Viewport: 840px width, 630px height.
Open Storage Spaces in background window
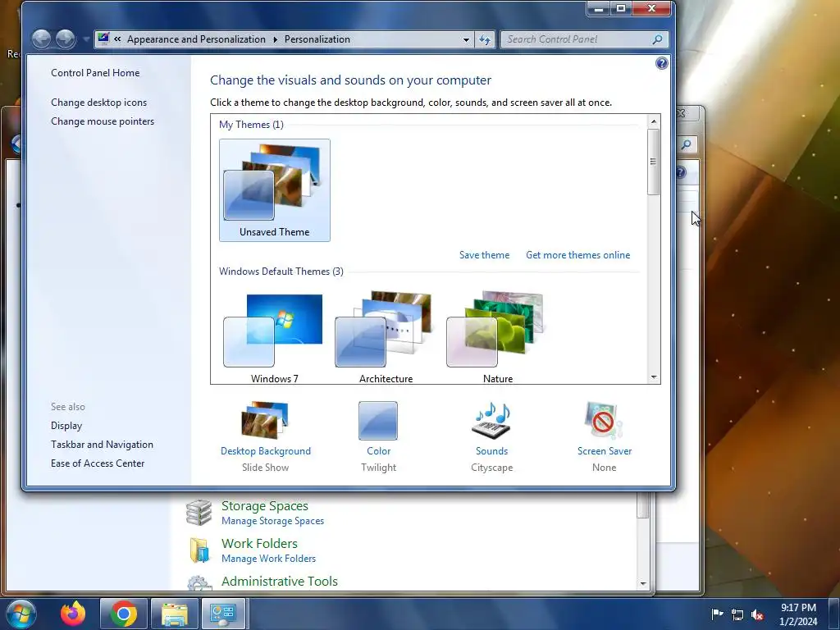tap(265, 505)
